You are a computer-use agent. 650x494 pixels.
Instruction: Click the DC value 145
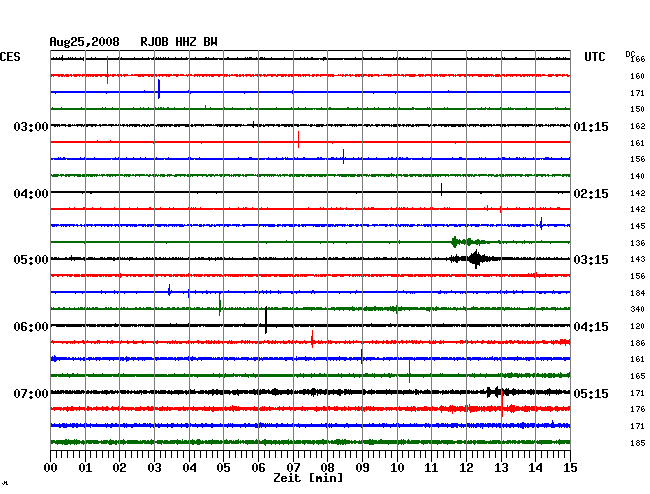pyautogui.click(x=637, y=226)
